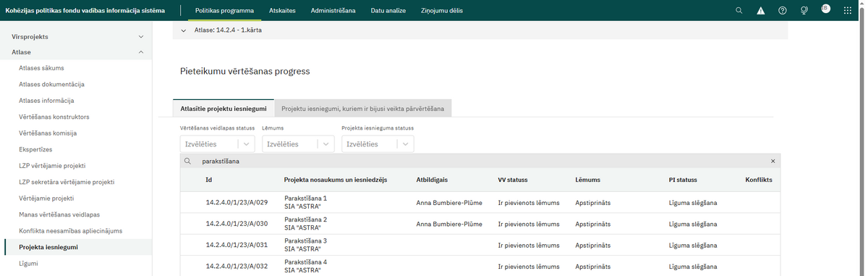This screenshot has height=276, width=868.
Task: Open Projekta iesnieguma statuss dropdown
Action: [x=378, y=144]
